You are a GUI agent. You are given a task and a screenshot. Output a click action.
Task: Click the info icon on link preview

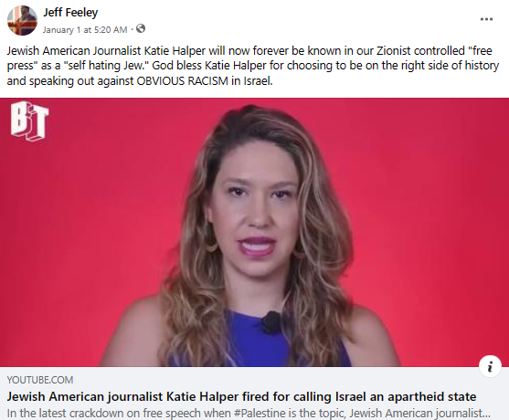(490, 366)
